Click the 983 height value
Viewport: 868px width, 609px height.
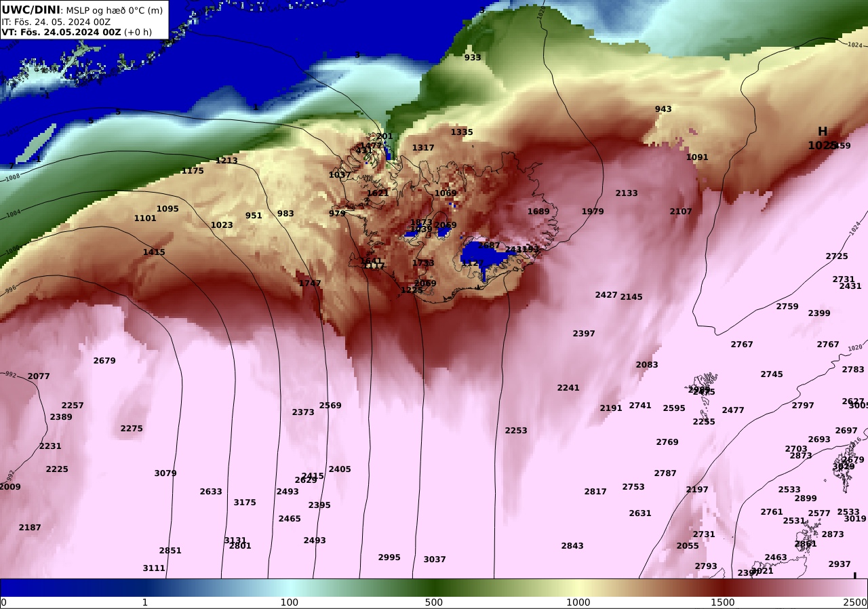(285, 214)
